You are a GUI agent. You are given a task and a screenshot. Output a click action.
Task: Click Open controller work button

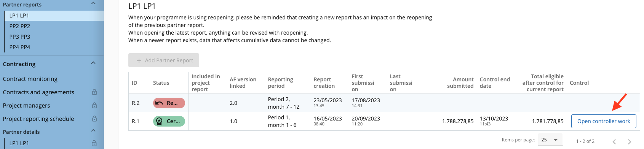point(604,121)
